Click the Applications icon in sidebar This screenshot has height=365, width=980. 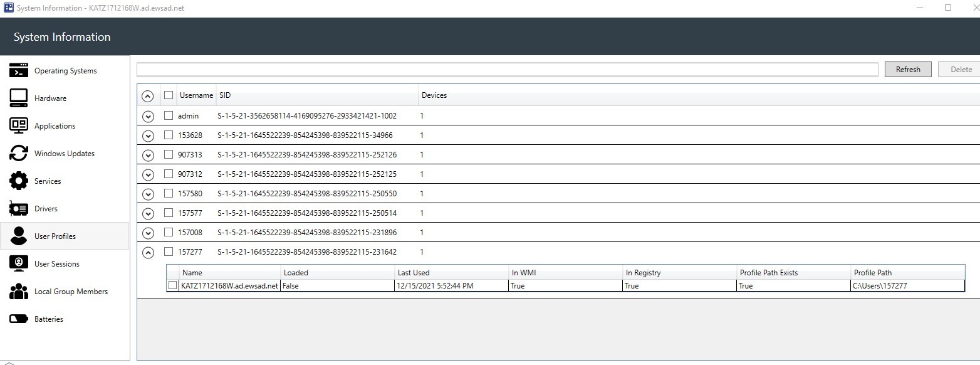pos(19,125)
